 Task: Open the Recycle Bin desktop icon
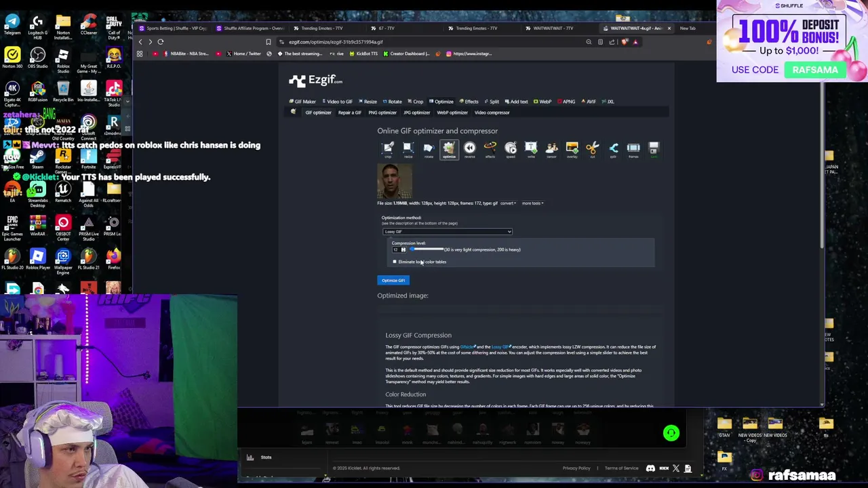coord(63,91)
